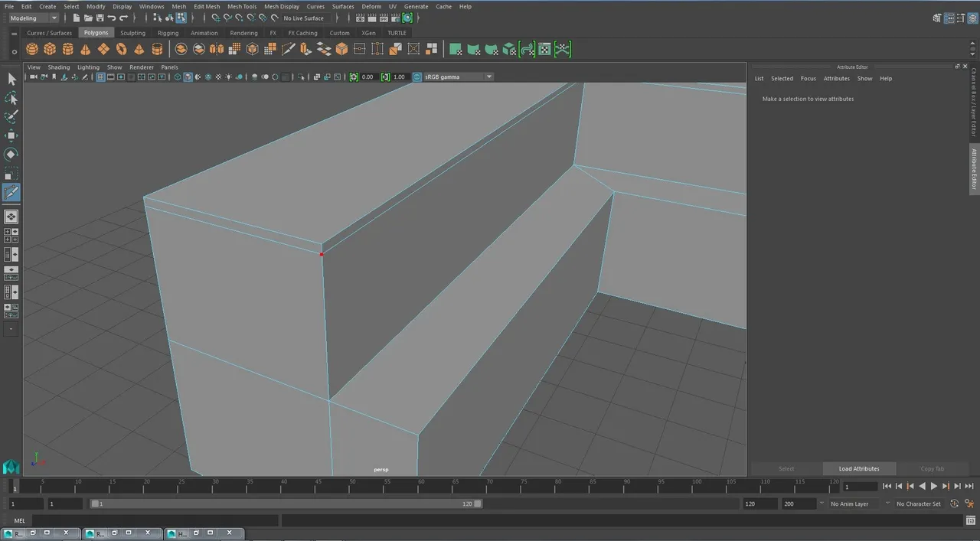Image resolution: width=980 pixels, height=541 pixels.
Task: Select the Select tool in the toolbox
Action: (x=11, y=79)
